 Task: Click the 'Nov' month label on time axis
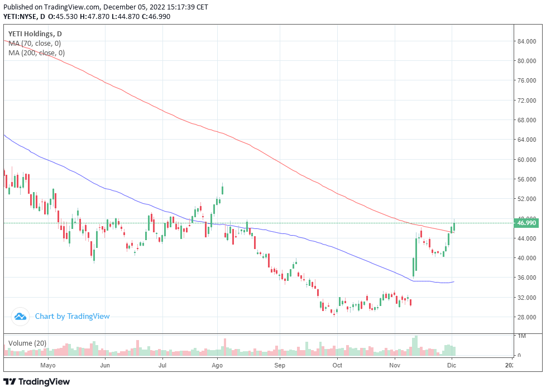[x=395, y=365]
